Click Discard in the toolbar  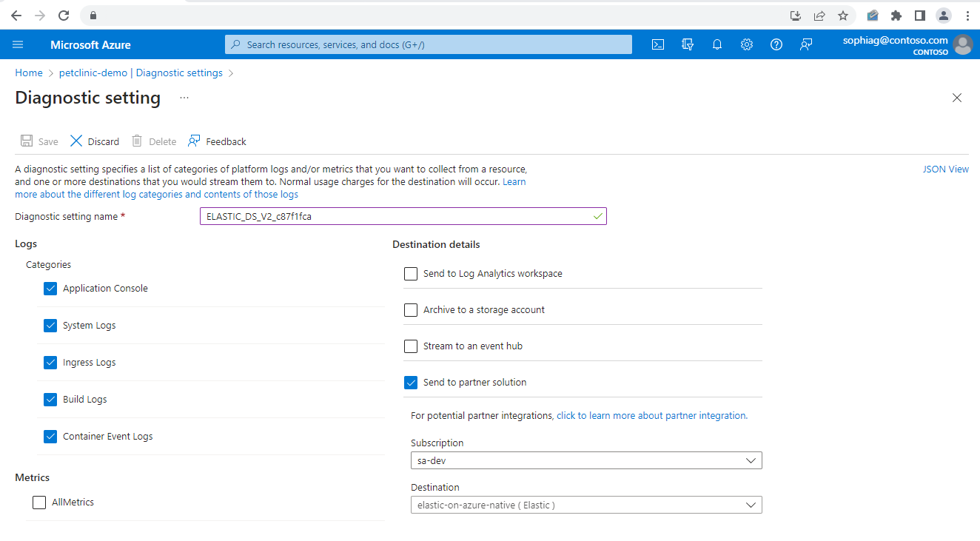95,141
